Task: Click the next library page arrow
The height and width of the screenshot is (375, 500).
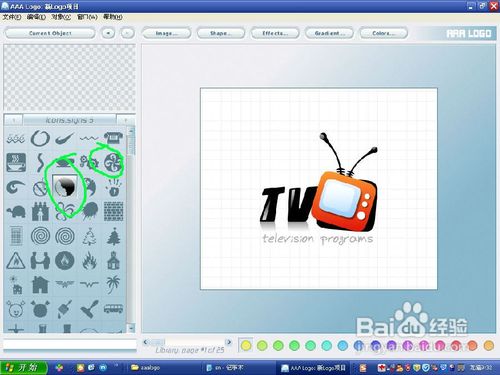Action: tap(229, 342)
